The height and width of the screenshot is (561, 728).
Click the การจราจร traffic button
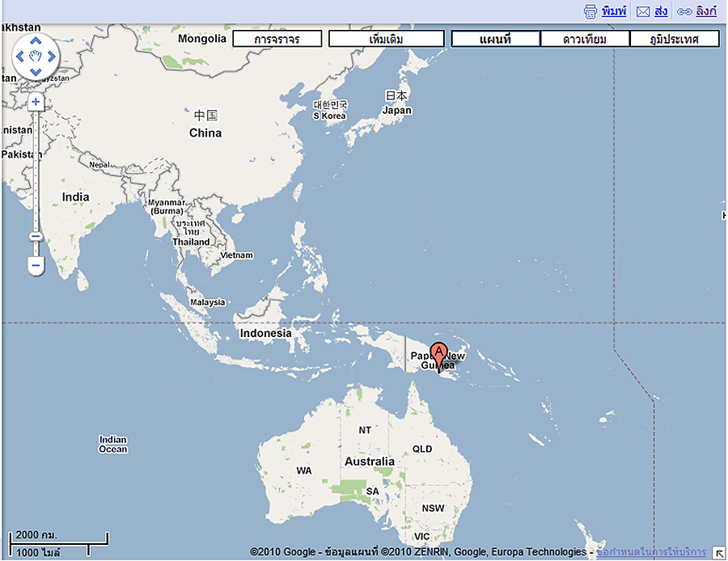click(277, 39)
